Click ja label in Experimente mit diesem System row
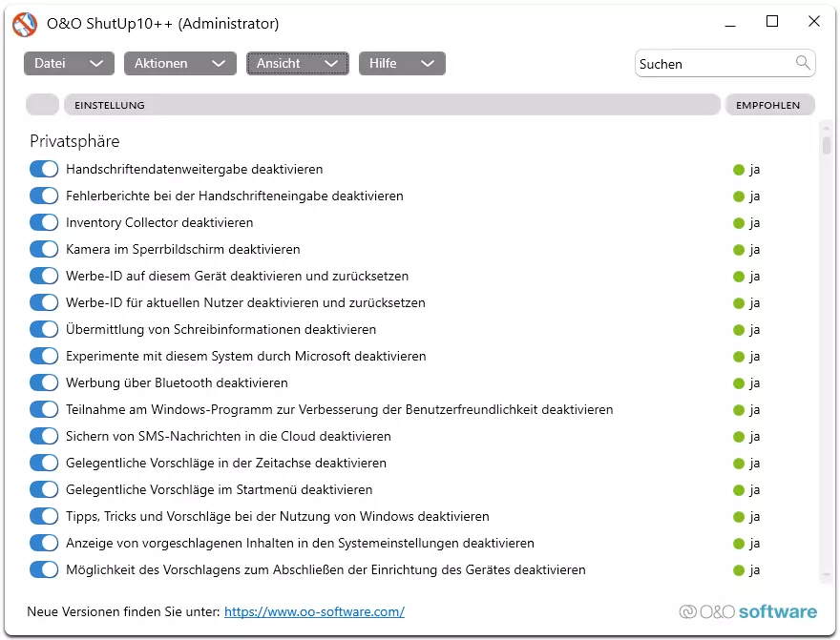Viewport: 840px width, 640px height. pyautogui.click(x=755, y=357)
